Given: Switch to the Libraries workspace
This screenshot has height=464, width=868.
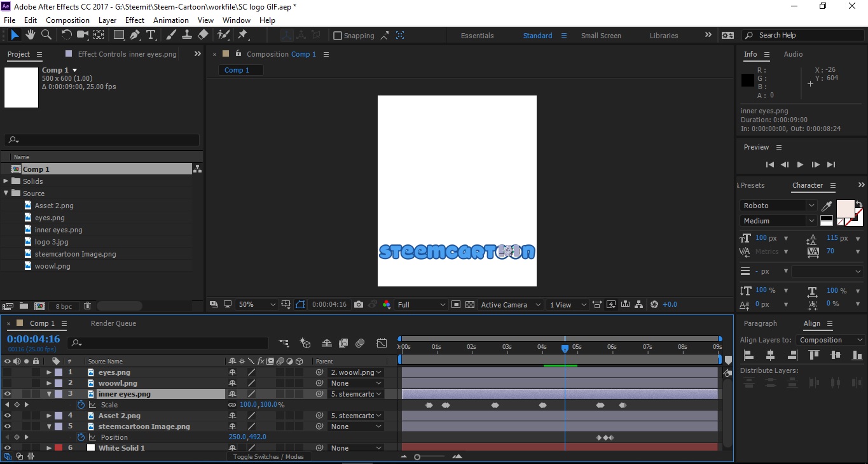Looking at the screenshot, I should tap(664, 36).
